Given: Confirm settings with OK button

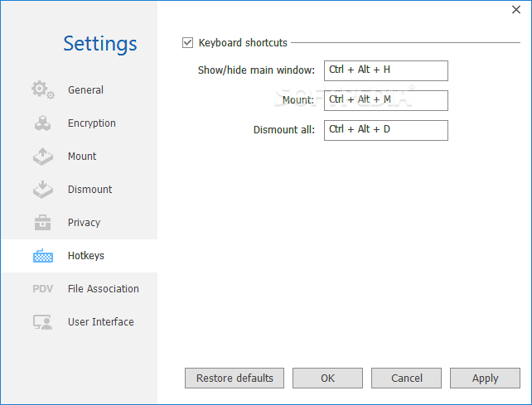Looking at the screenshot, I should 327,378.
